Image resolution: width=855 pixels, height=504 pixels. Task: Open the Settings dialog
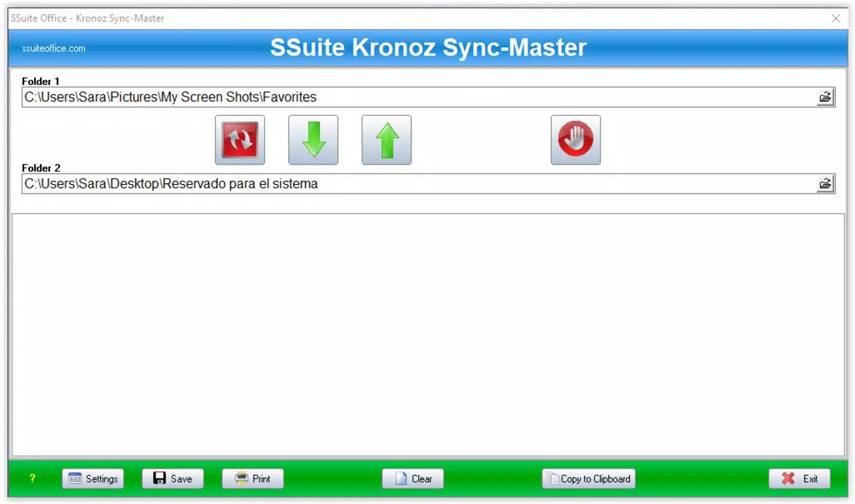point(93,479)
